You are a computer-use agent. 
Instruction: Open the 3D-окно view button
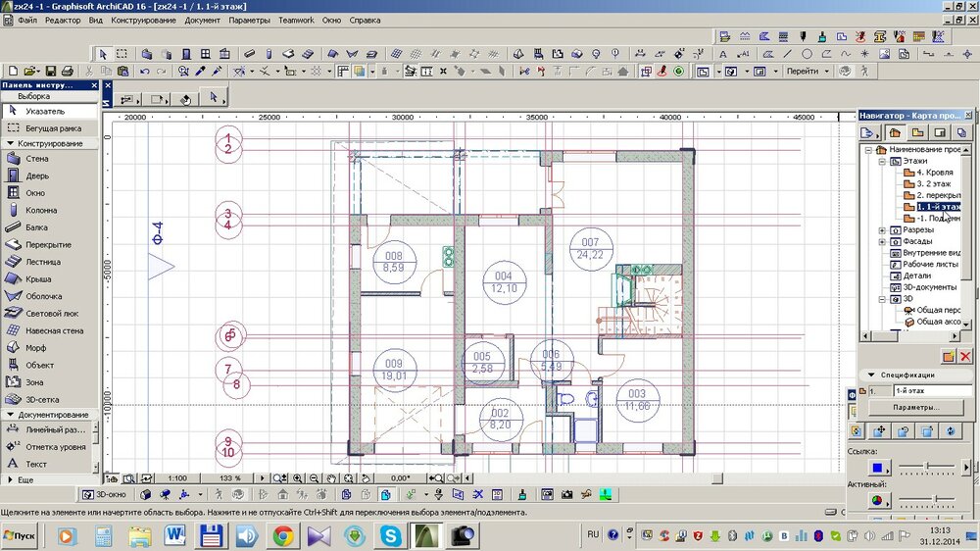[104, 495]
